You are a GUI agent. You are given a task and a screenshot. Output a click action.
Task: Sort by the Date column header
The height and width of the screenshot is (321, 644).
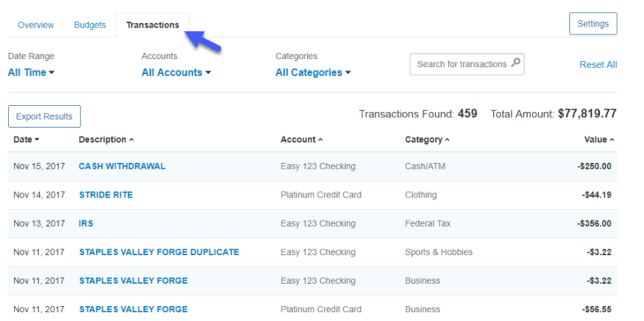click(26, 139)
